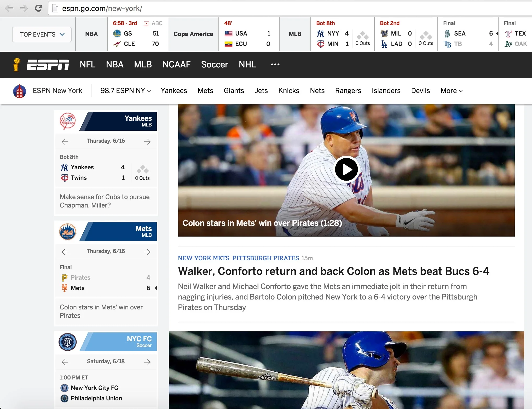Click the New York City FC team name
This screenshot has height=409, width=532.
[95, 388]
